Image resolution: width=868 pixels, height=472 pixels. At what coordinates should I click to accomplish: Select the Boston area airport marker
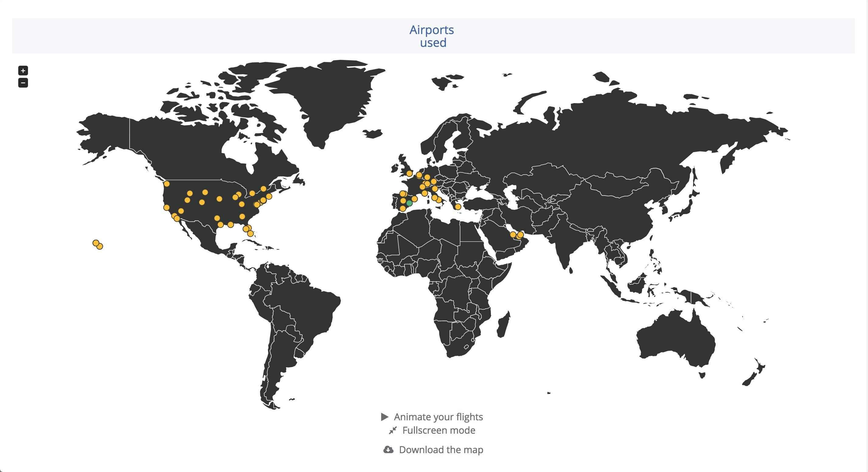[269, 196]
